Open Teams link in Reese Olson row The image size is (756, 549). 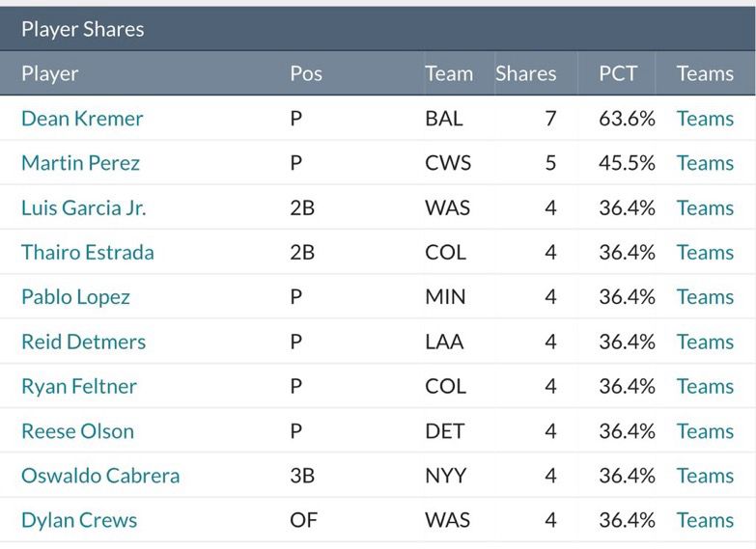705,431
